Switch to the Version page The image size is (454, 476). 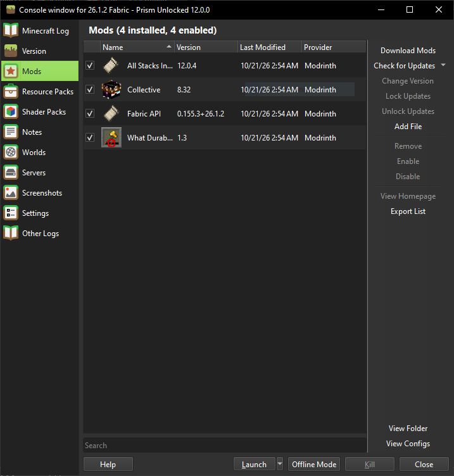(40, 51)
